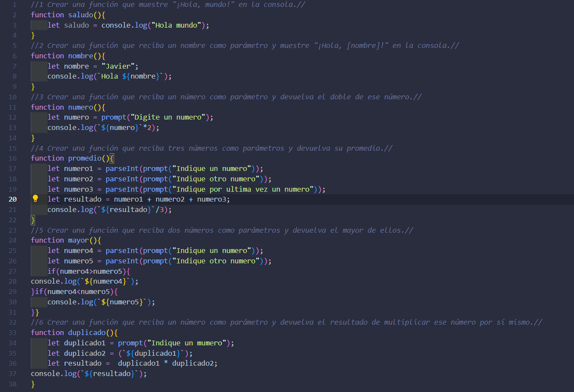Click line number 20 in the gutter

(13, 199)
